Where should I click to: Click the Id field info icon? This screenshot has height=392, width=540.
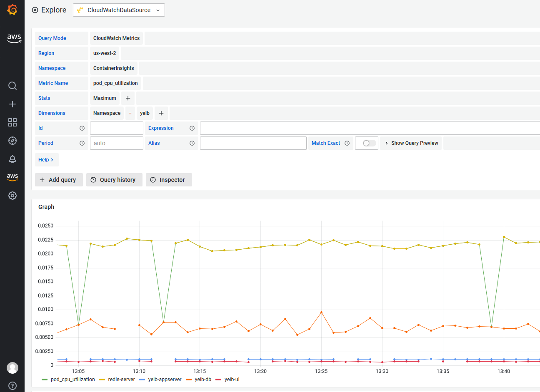[82, 128]
